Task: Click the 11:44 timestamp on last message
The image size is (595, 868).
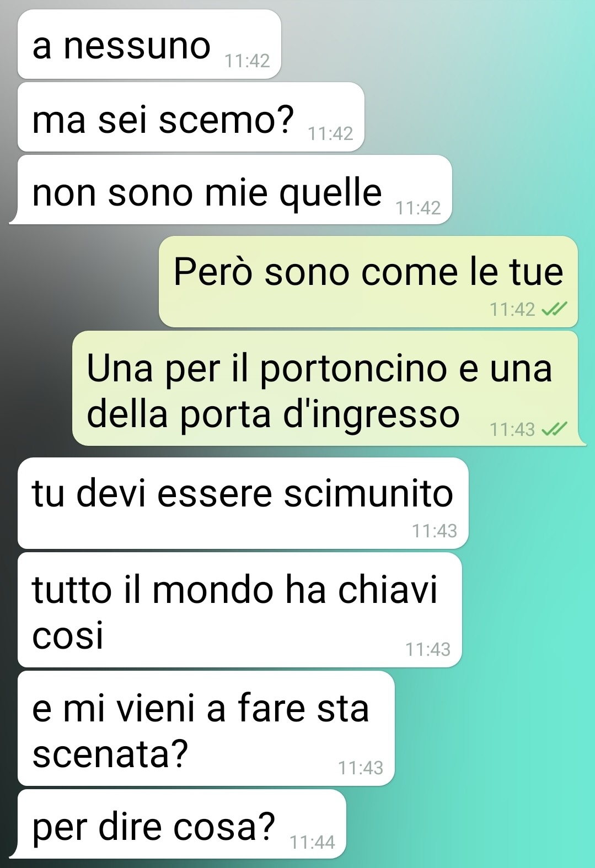Action: 313,842
